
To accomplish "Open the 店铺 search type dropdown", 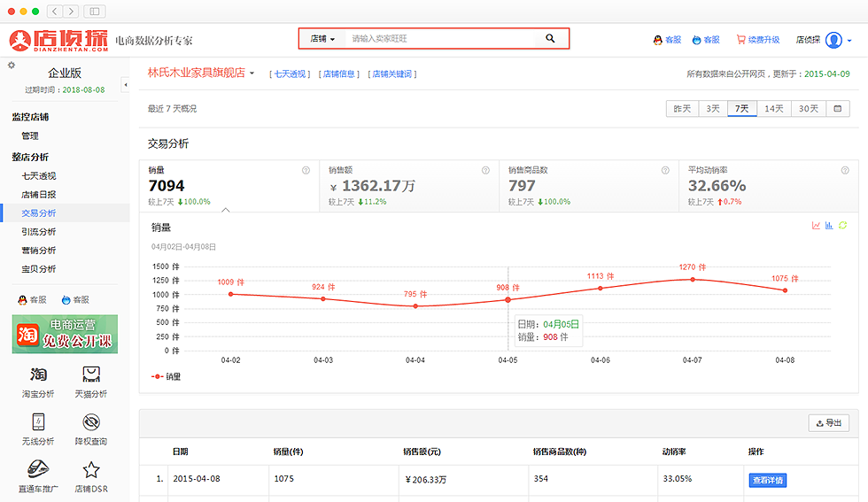I will point(322,39).
